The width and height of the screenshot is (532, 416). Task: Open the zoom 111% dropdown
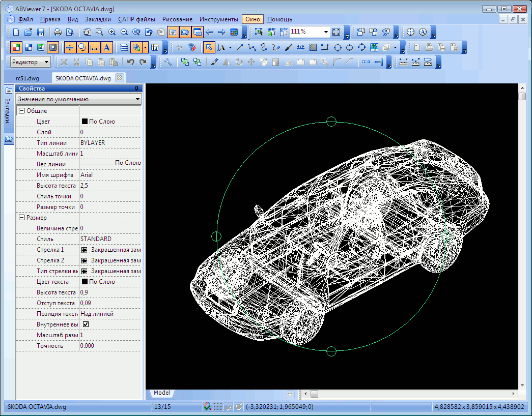(x=326, y=32)
